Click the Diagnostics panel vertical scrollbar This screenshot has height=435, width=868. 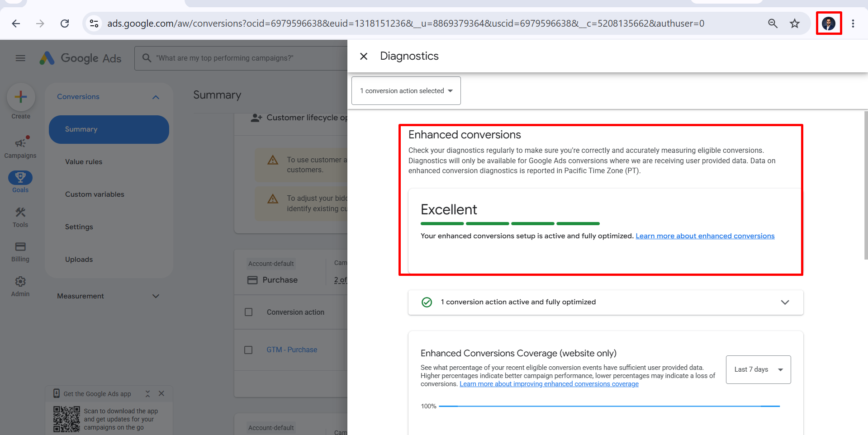point(866,185)
